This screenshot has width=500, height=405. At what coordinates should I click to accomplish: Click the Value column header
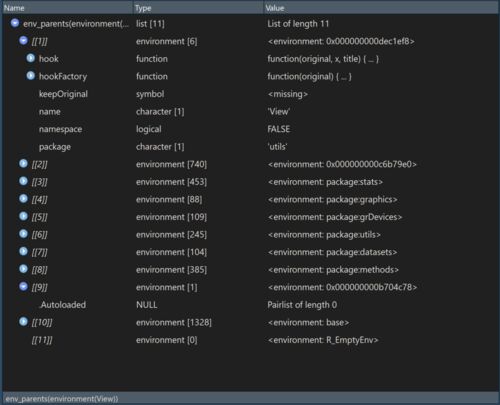point(381,8)
